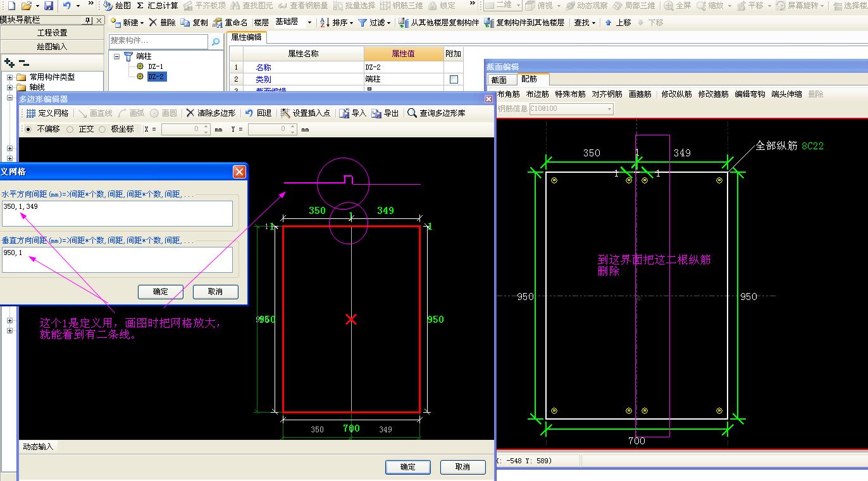
Task: Click the vertical spacing field showing 950,1
Action: pyautogui.click(x=117, y=259)
